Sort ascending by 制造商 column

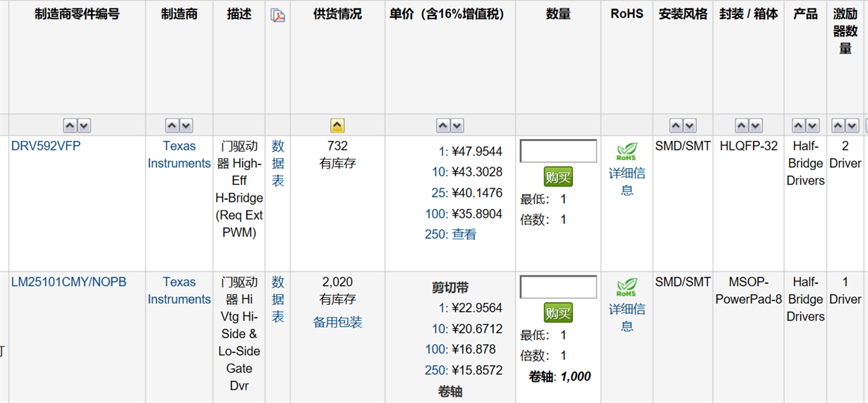[x=172, y=126]
